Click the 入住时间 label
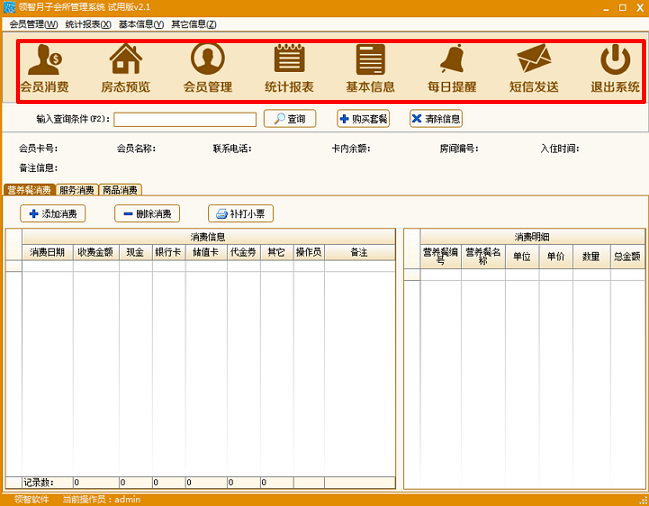The image size is (649, 506). click(x=560, y=148)
